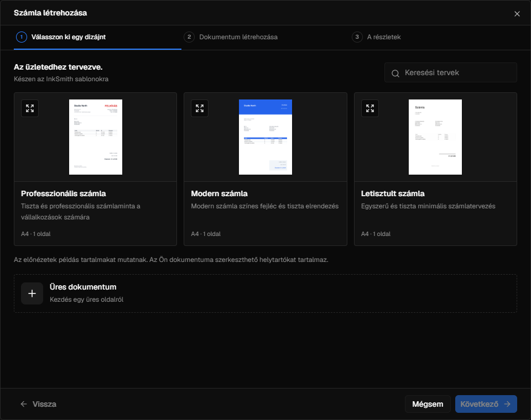Open the A részletek step tab
531x420 pixels.
point(377,37)
